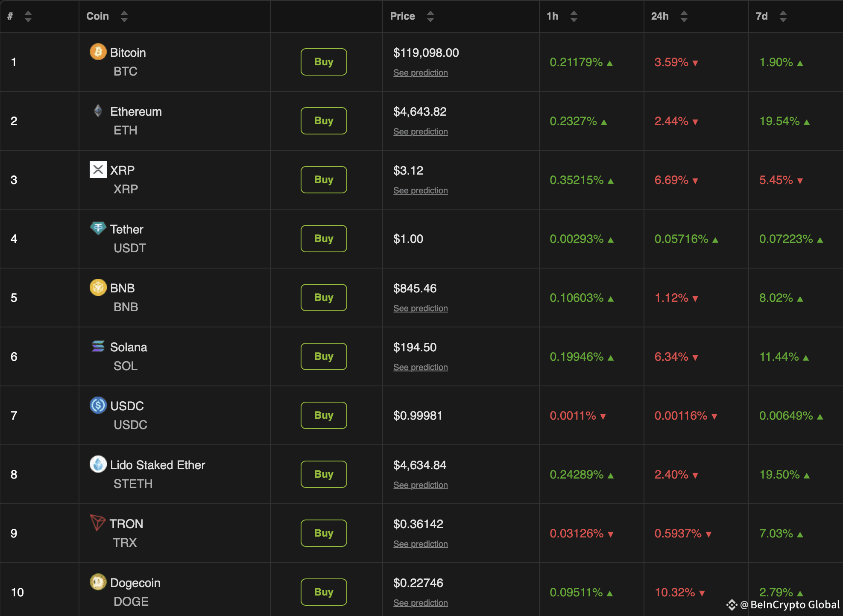Click Bitcoin 1h change 0.21179%
This screenshot has width=843, height=616.
pos(576,62)
